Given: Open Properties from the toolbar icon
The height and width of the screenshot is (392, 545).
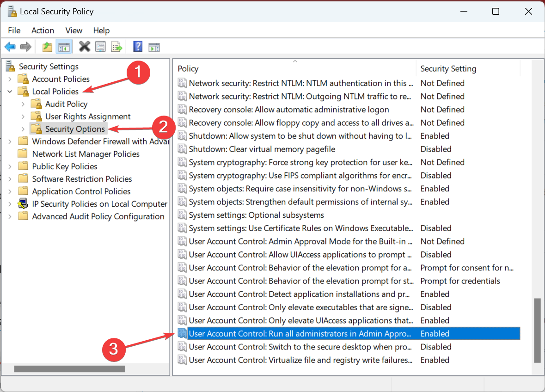Looking at the screenshot, I should click(x=100, y=47).
